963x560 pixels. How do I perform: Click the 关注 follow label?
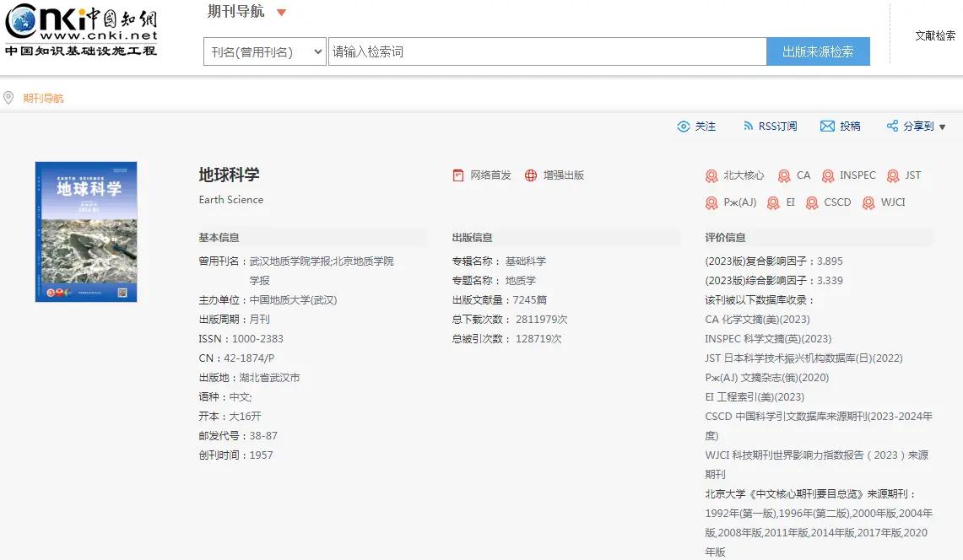tap(705, 126)
